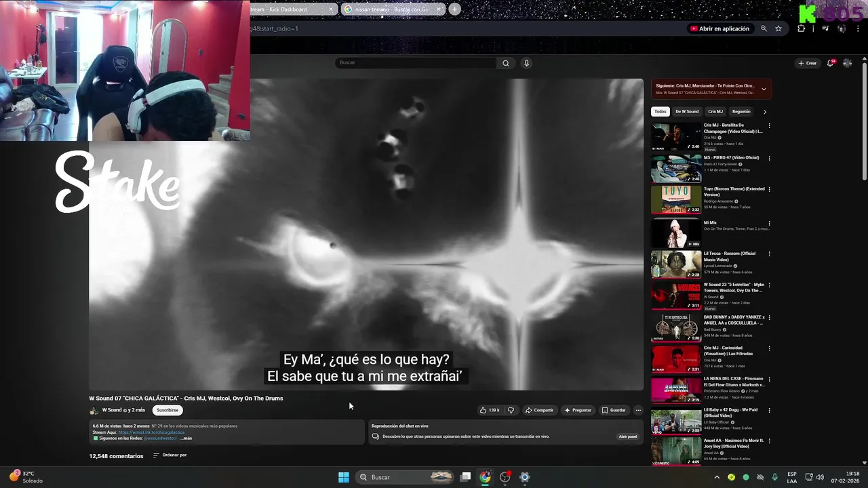
Task: Open Lil Tecca Ransom thumbnail
Action: [676, 264]
